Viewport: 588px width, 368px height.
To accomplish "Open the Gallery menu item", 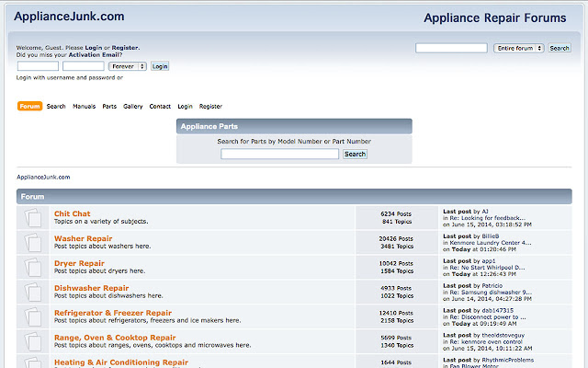I will 132,107.
